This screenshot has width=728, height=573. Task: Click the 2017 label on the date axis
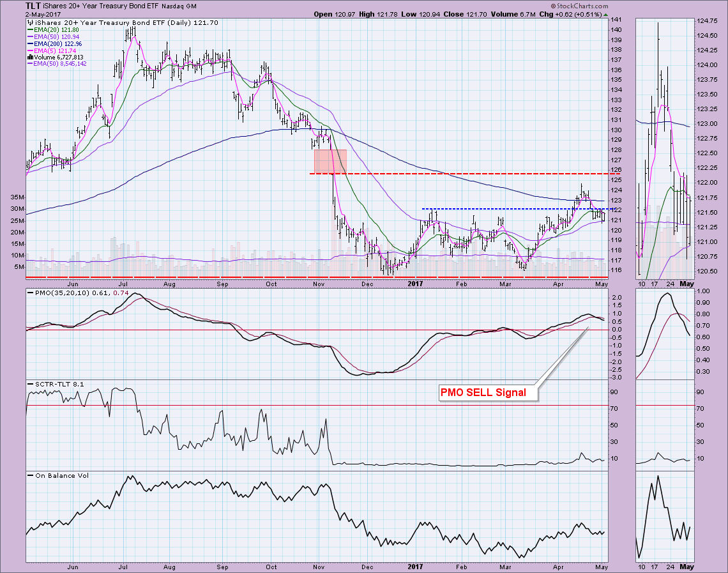(415, 282)
